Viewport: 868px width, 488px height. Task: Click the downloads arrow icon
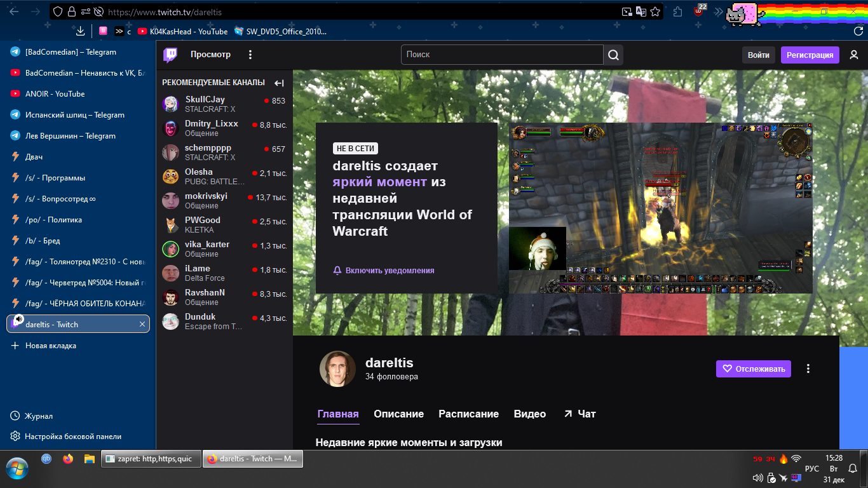click(x=80, y=31)
